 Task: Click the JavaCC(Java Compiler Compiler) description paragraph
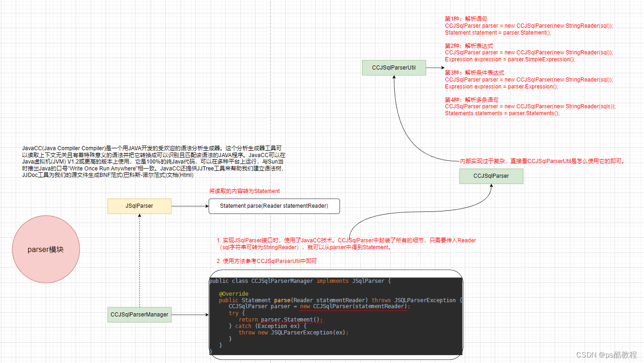point(154,162)
